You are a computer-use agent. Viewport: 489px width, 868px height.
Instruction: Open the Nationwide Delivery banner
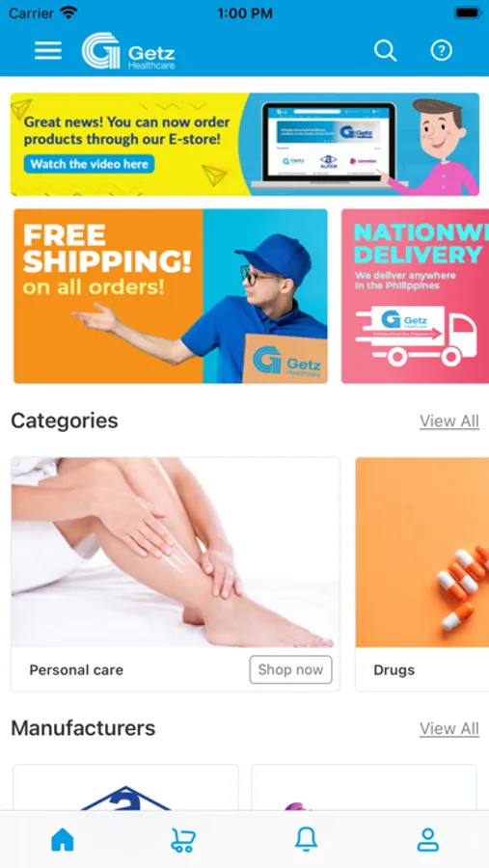pos(416,296)
